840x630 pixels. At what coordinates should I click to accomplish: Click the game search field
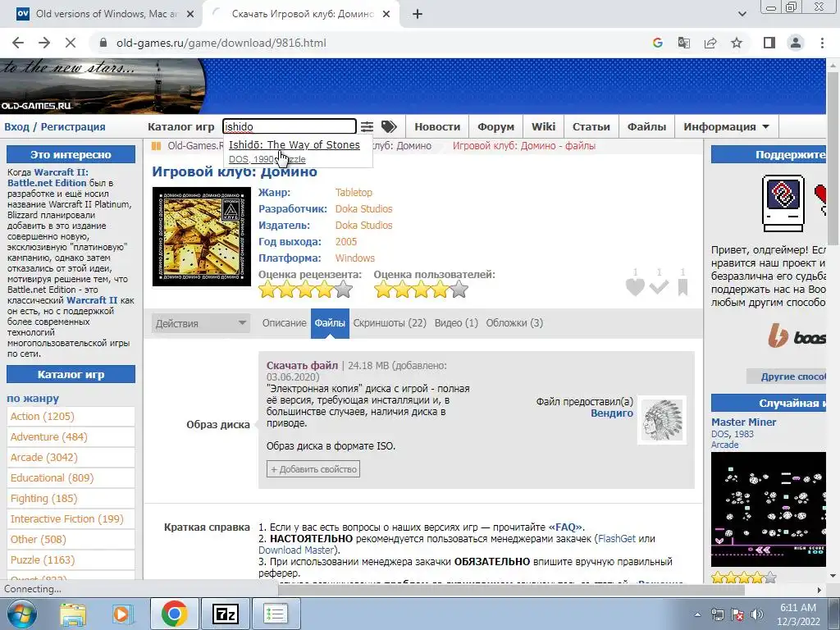pyautogui.click(x=290, y=126)
